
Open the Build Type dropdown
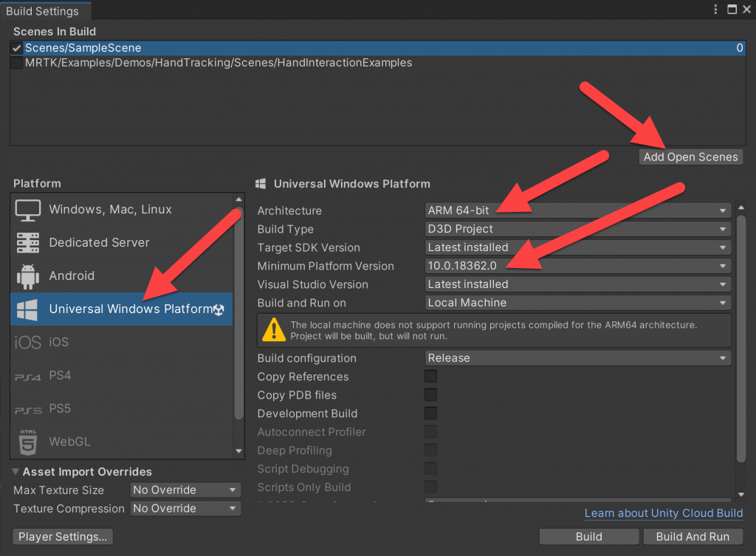(577, 229)
